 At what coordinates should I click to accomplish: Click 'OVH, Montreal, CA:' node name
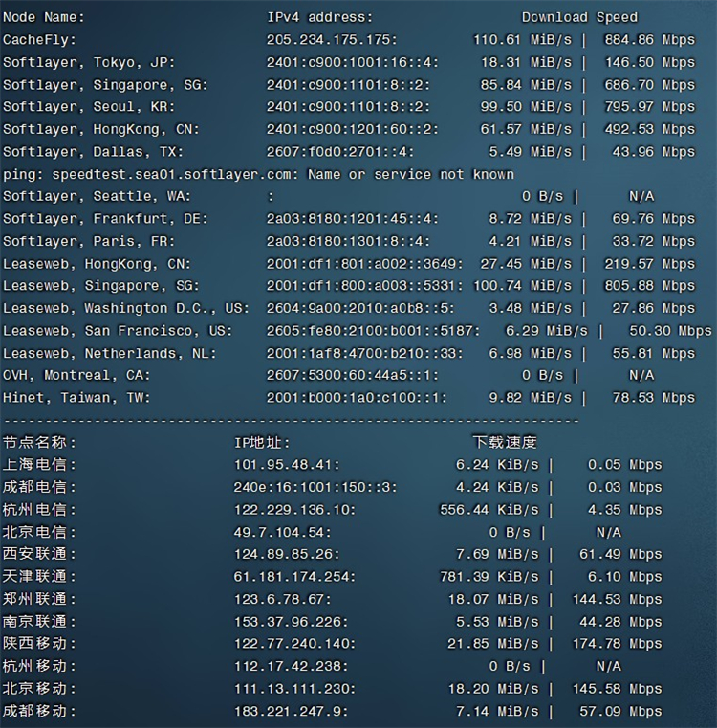pyautogui.click(x=76, y=376)
